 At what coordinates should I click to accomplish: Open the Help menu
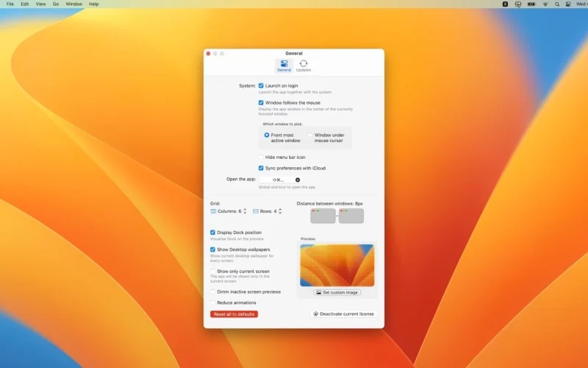point(94,4)
